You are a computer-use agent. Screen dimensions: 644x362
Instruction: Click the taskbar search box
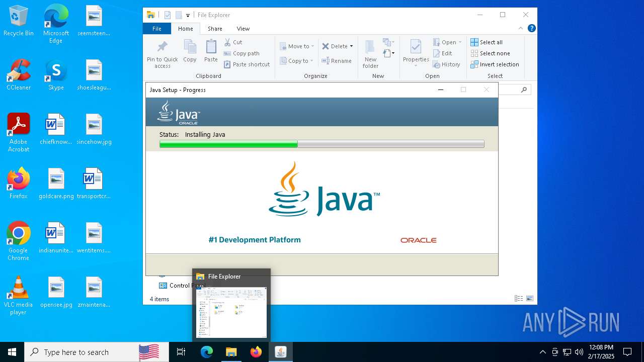tap(97, 352)
